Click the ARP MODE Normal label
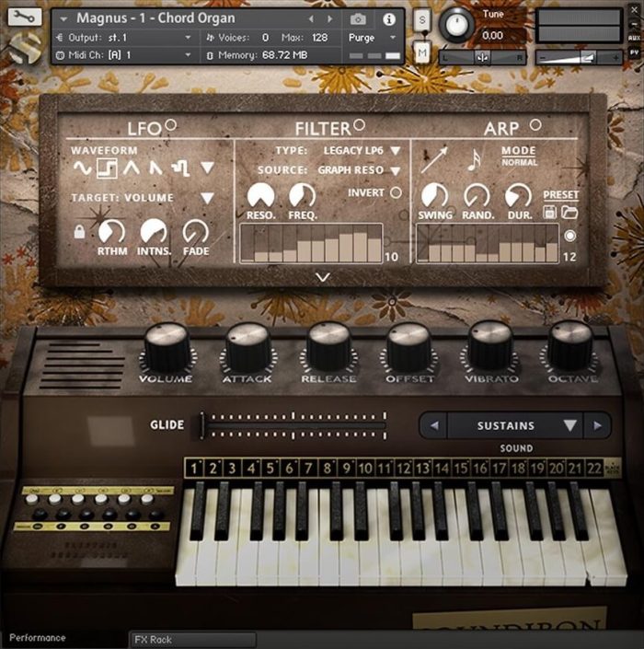The width and height of the screenshot is (644, 649). pyautogui.click(x=519, y=162)
